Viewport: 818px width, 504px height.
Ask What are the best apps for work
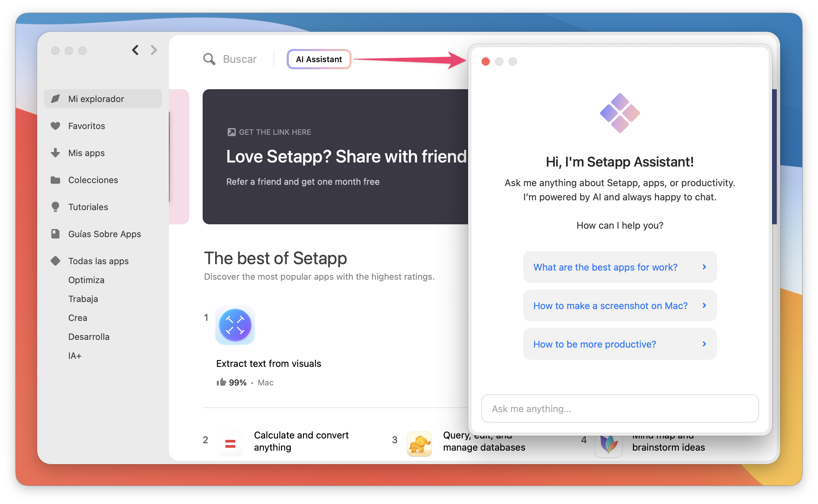pyautogui.click(x=620, y=267)
